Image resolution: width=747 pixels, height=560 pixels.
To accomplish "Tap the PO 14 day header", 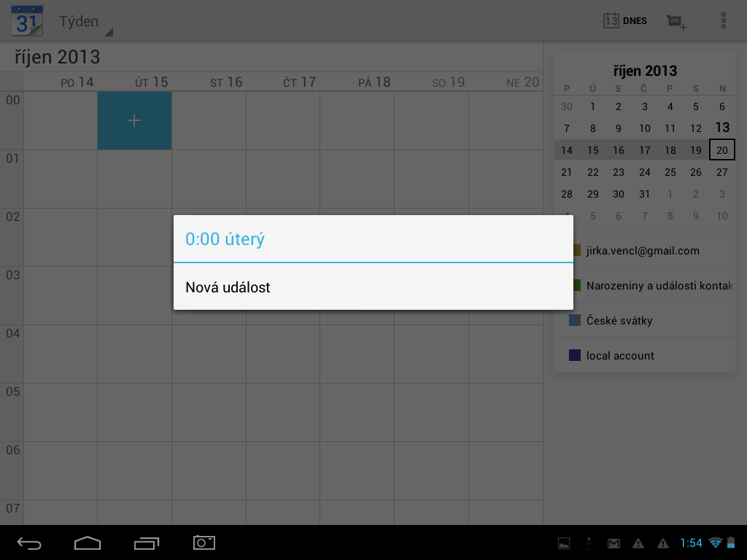I will [x=77, y=82].
